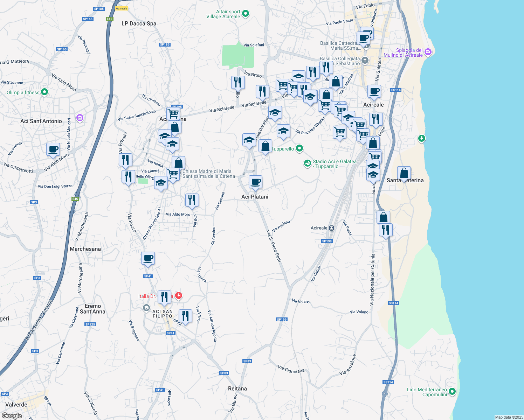
Task: Open the SP199 route label
Action: 326,241
